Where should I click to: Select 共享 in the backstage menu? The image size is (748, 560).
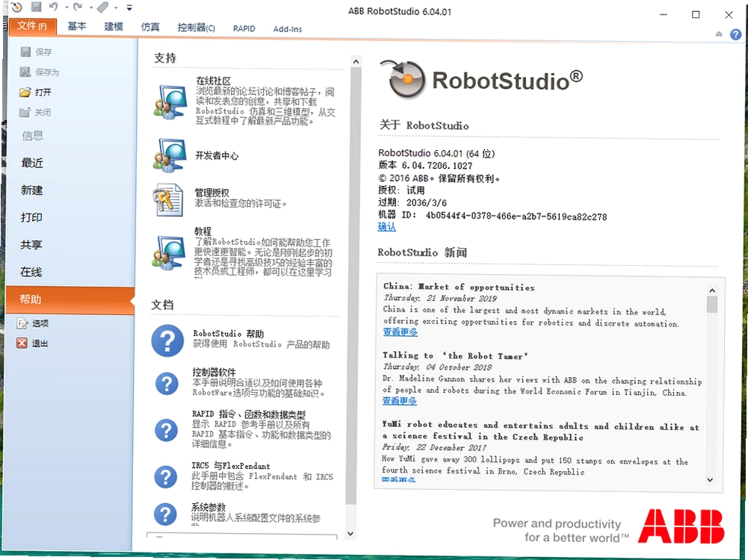[x=31, y=244]
